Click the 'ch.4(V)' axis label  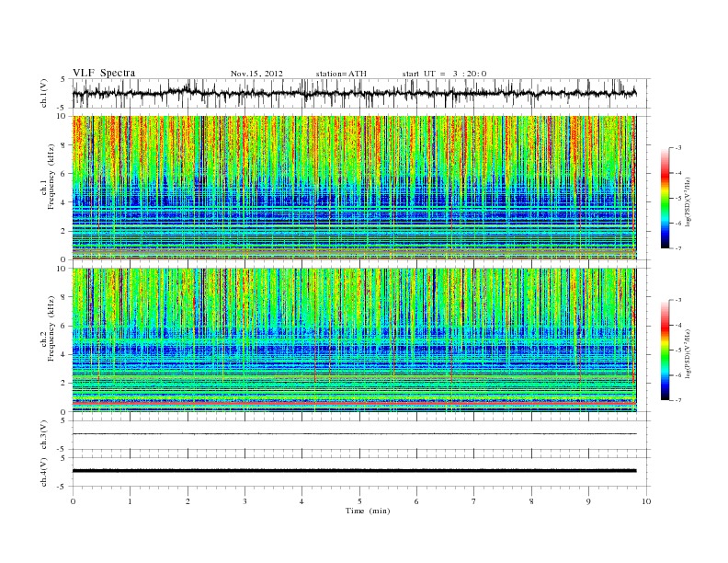pos(43,472)
